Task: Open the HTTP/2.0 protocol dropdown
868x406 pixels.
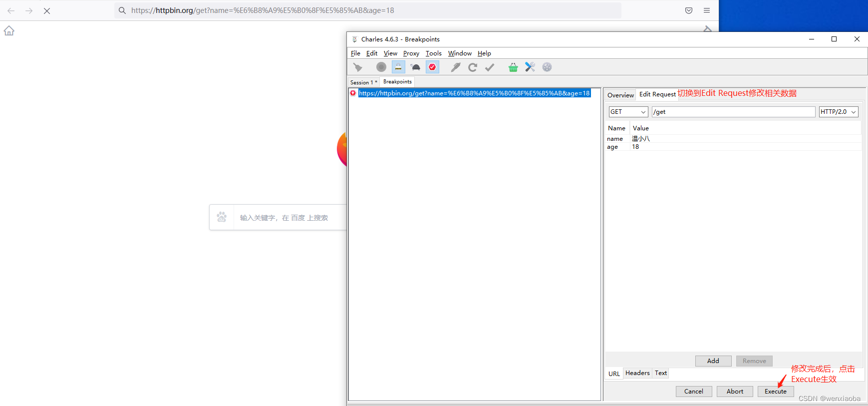Action: 839,112
